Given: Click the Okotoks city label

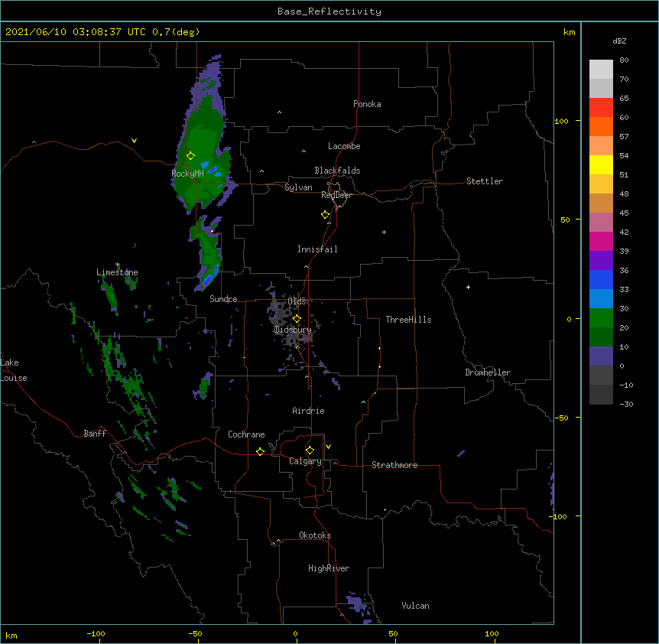Looking at the screenshot, I should [315, 535].
